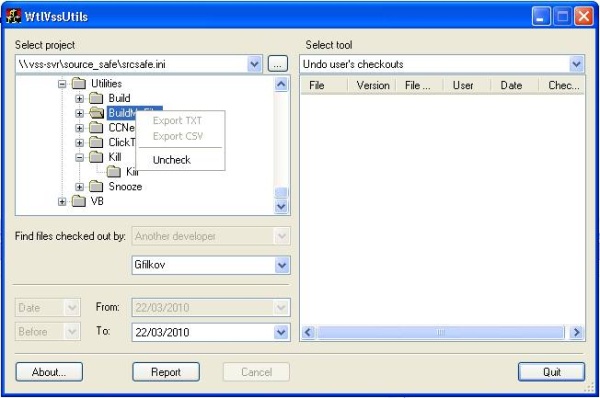Screen dimensions: 600x398
Task: Select the Kill parent folder icon
Action: pyautogui.click(x=96, y=157)
